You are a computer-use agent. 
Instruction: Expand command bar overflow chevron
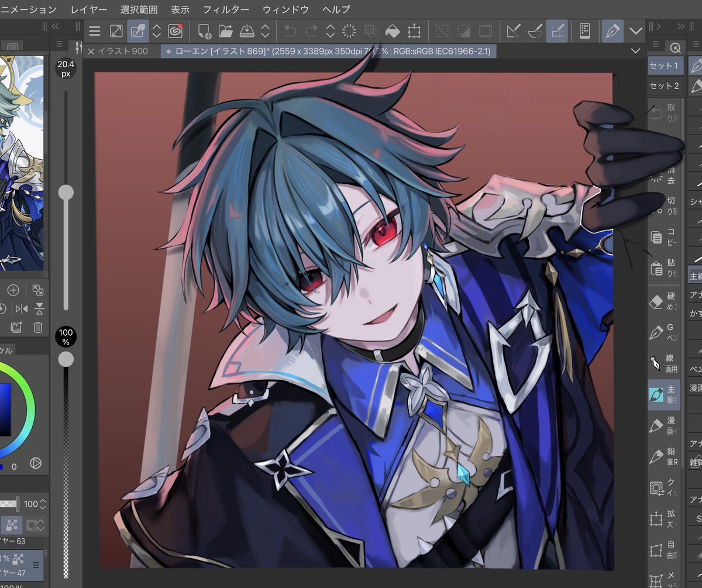(x=636, y=31)
